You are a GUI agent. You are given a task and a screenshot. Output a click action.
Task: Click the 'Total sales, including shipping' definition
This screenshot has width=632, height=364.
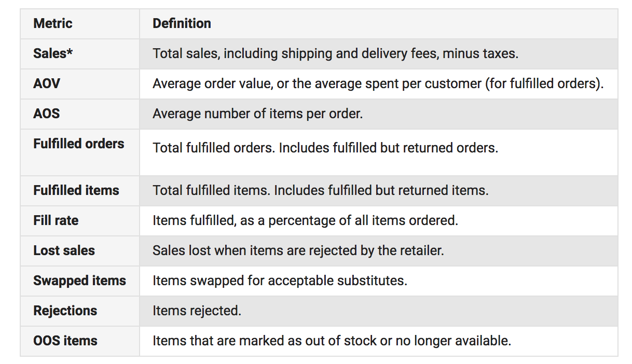click(x=335, y=53)
